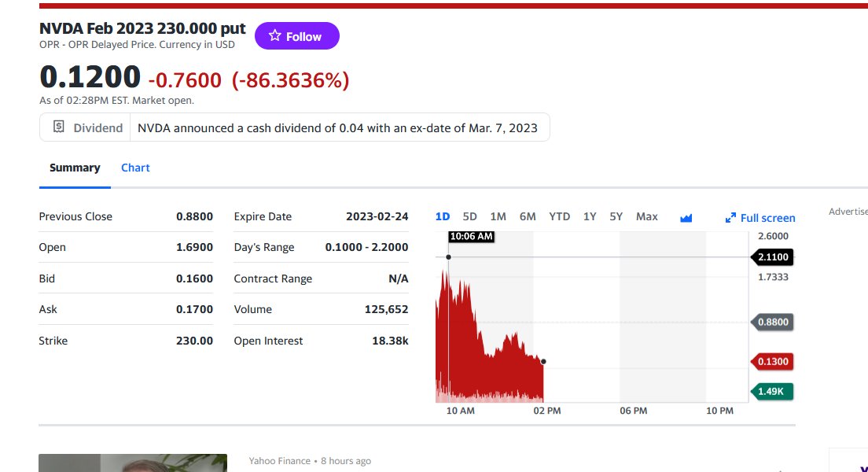868x472 pixels.
Task: Click the Strike value 230.00
Action: [194, 341]
